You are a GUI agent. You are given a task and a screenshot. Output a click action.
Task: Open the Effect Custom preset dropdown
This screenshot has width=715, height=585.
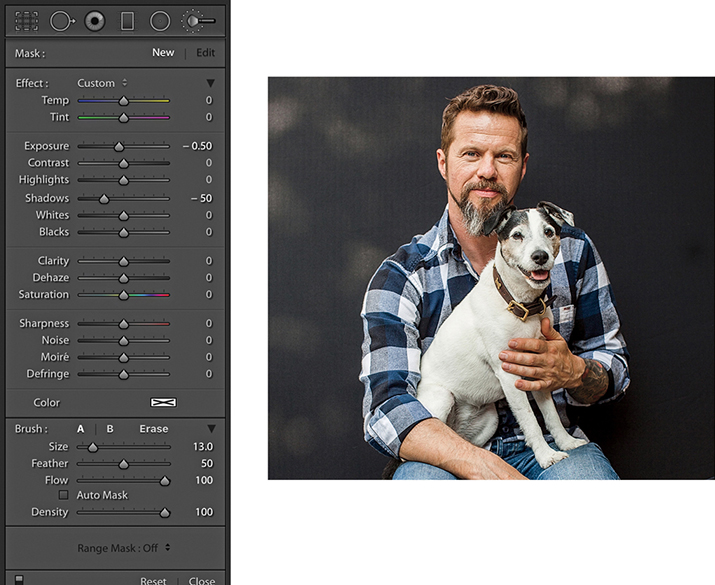click(x=102, y=83)
